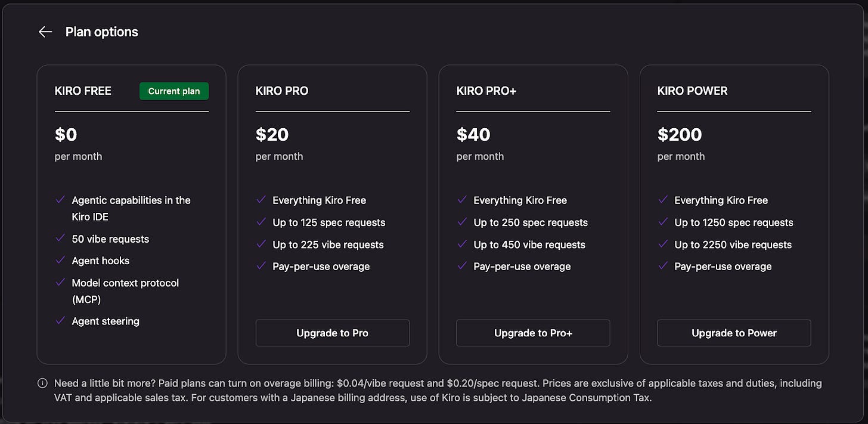Click the Upgrade to Power button
868x424 pixels.
pyautogui.click(x=734, y=333)
